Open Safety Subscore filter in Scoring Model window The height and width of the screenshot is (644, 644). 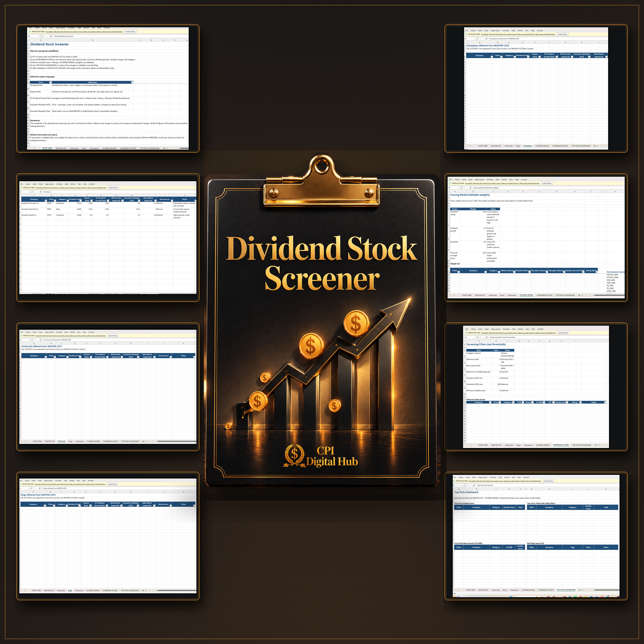tap(514, 272)
